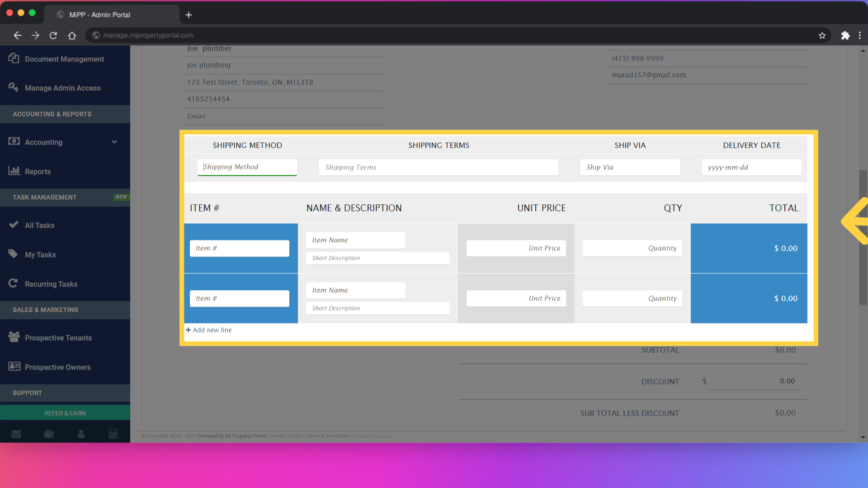This screenshot has height=488, width=868.
Task: Open a new browser tab
Action: coord(189,15)
